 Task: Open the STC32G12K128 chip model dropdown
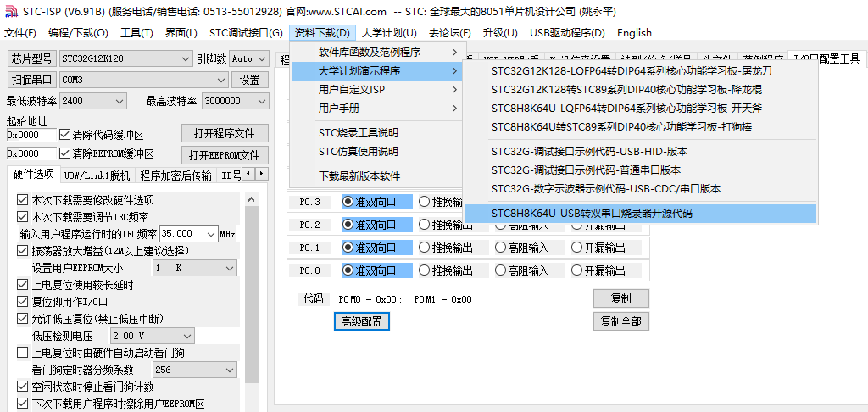tap(125, 58)
